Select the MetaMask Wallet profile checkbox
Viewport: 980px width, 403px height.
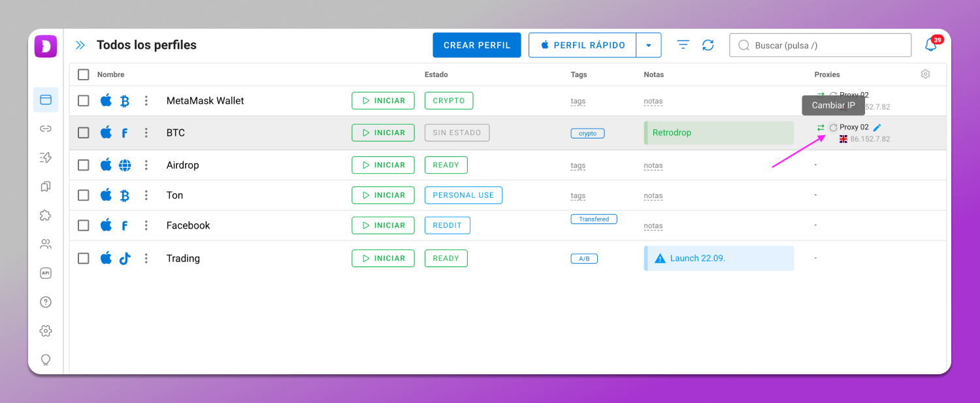pyautogui.click(x=84, y=101)
